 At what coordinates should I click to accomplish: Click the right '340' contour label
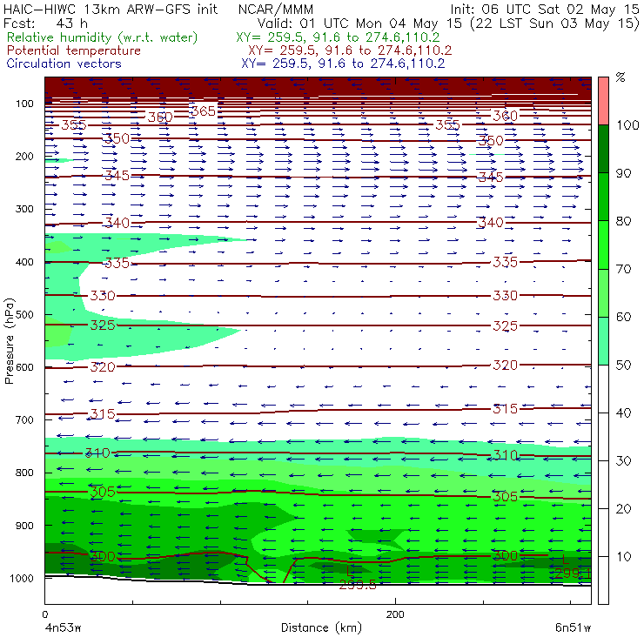coord(491,222)
